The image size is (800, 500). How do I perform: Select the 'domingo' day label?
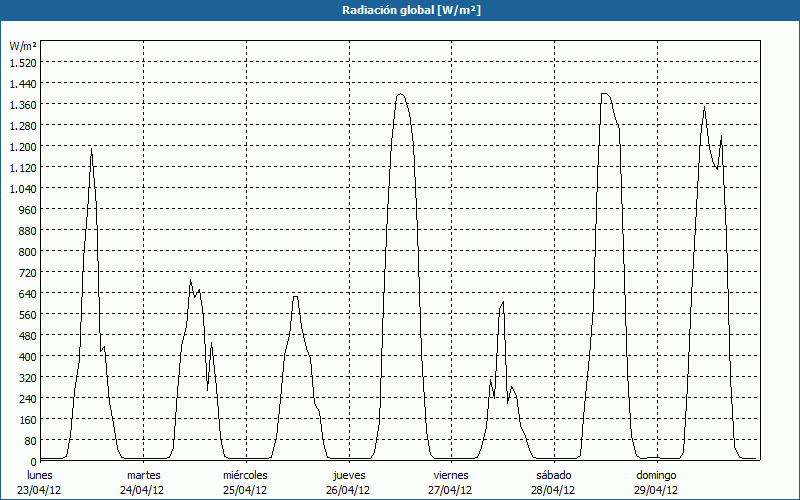tap(656, 475)
